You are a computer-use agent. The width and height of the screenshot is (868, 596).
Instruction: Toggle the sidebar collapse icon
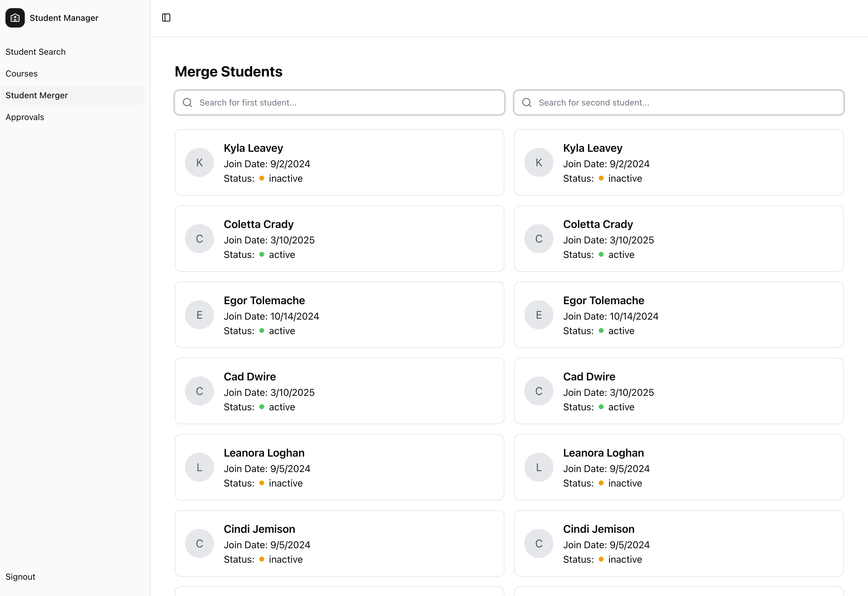click(x=166, y=18)
